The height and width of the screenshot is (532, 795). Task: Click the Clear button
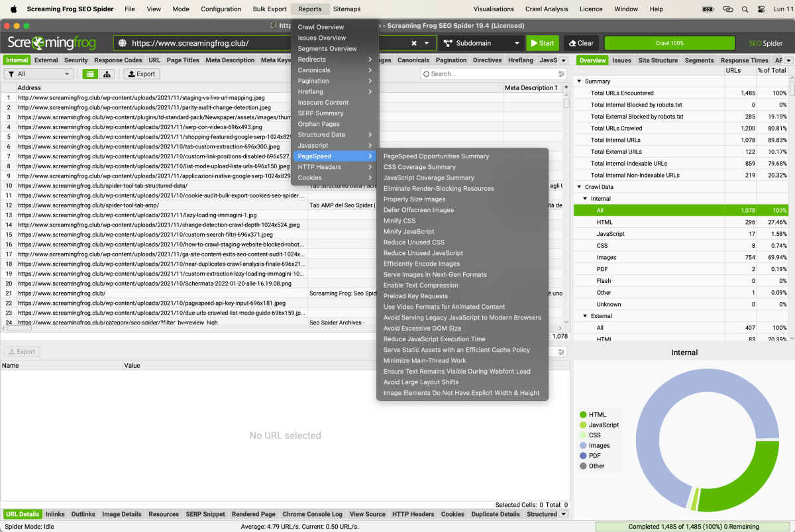coord(581,42)
